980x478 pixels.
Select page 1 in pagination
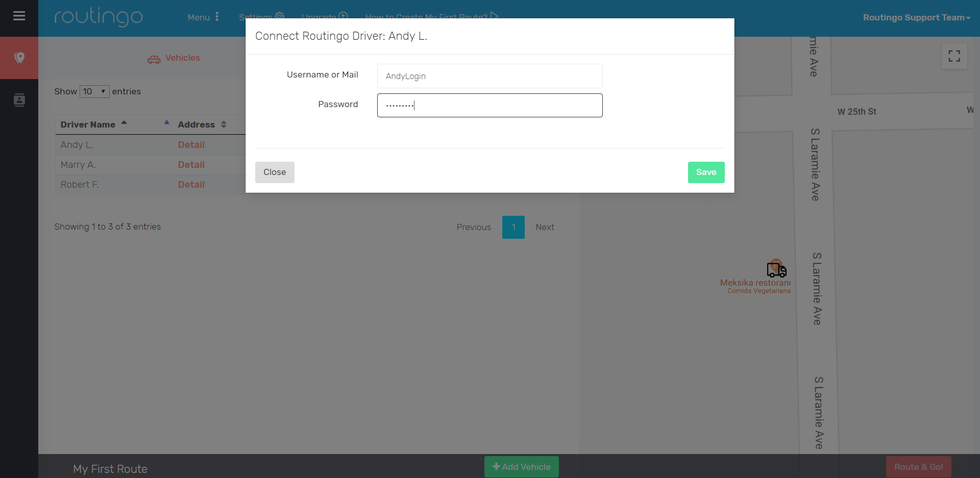click(513, 227)
